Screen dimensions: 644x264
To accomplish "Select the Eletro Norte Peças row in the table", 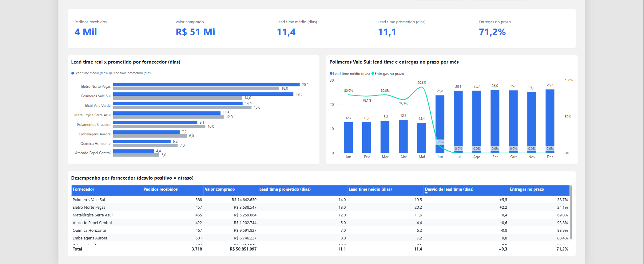I will [320, 208].
